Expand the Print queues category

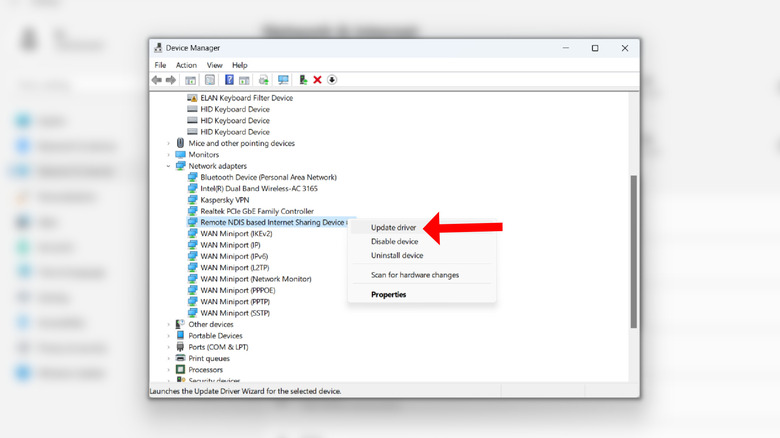coord(169,358)
